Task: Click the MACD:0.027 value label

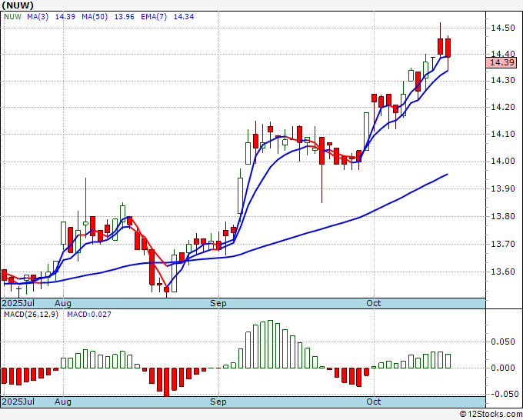Action: 89,315
